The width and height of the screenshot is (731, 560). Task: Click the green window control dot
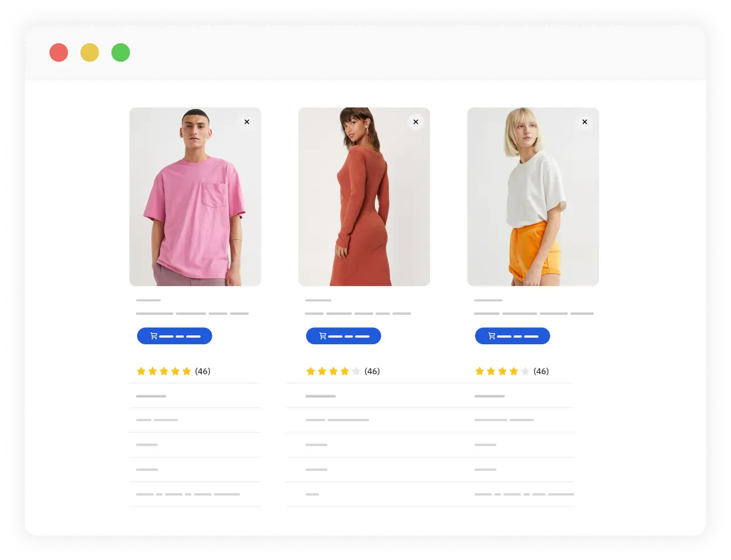click(121, 53)
